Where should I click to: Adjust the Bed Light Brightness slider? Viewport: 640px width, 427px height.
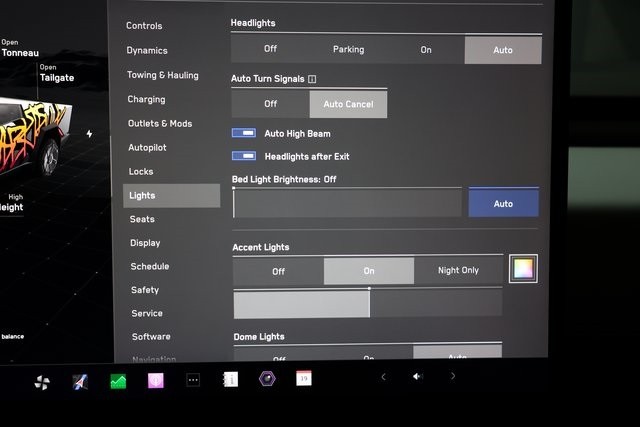[x=347, y=202]
